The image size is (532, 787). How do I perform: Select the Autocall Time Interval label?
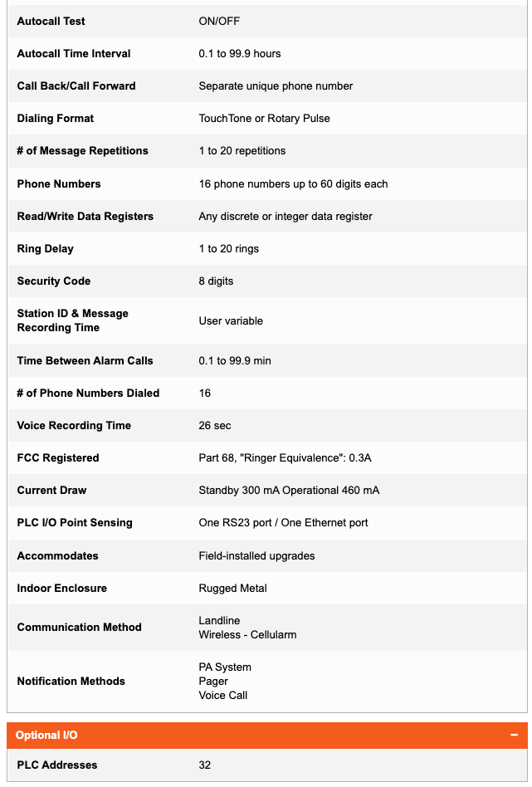coord(74,53)
